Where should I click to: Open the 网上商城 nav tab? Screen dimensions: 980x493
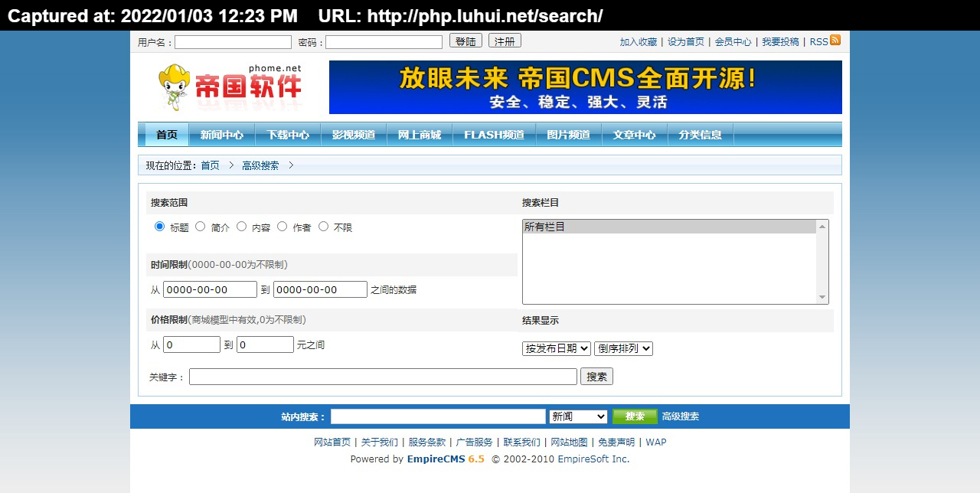420,135
